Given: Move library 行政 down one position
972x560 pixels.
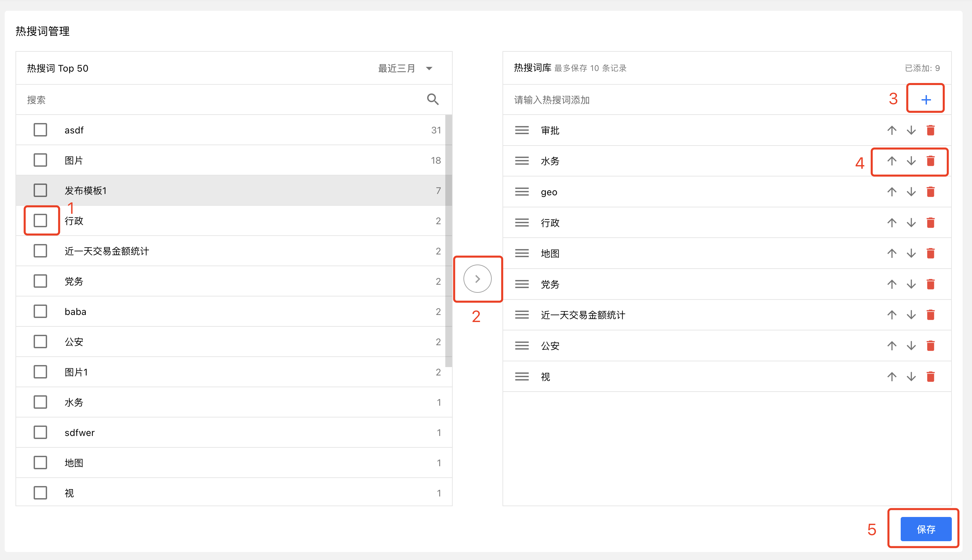Looking at the screenshot, I should tap(911, 223).
